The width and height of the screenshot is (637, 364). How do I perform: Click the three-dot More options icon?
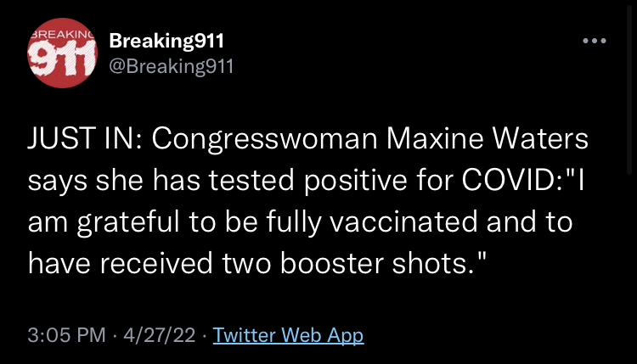594,41
